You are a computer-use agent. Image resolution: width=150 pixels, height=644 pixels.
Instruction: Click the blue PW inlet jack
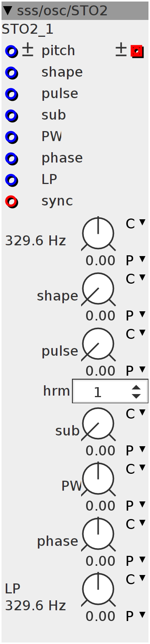point(11,137)
